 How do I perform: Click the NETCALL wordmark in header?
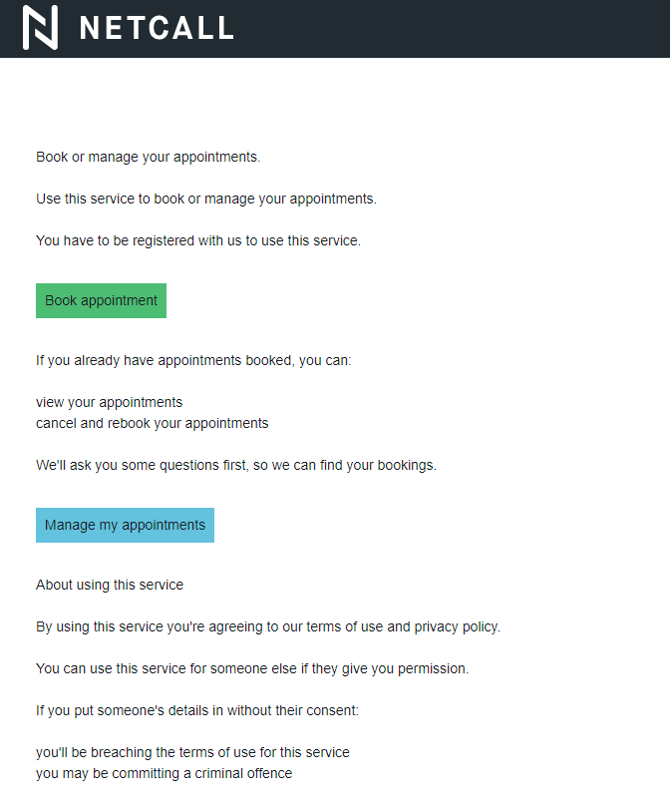coord(157,28)
